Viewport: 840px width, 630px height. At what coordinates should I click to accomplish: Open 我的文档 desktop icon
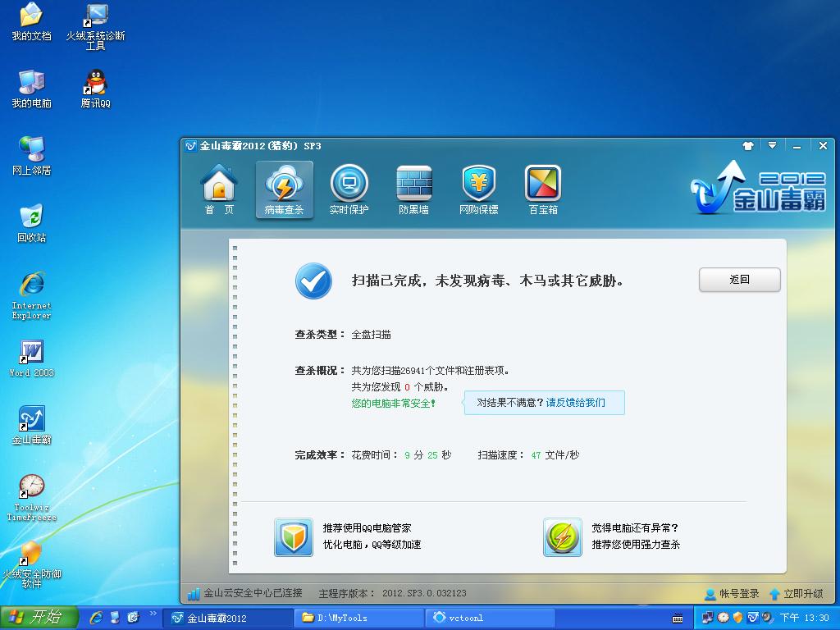pos(32,22)
